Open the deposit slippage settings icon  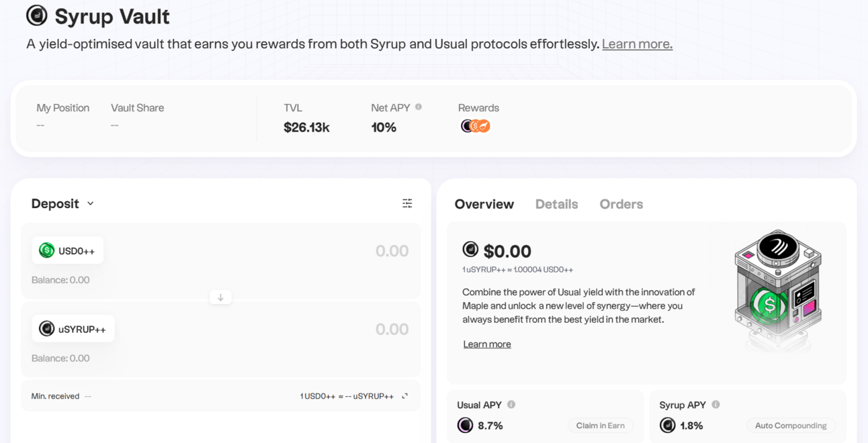pos(407,203)
